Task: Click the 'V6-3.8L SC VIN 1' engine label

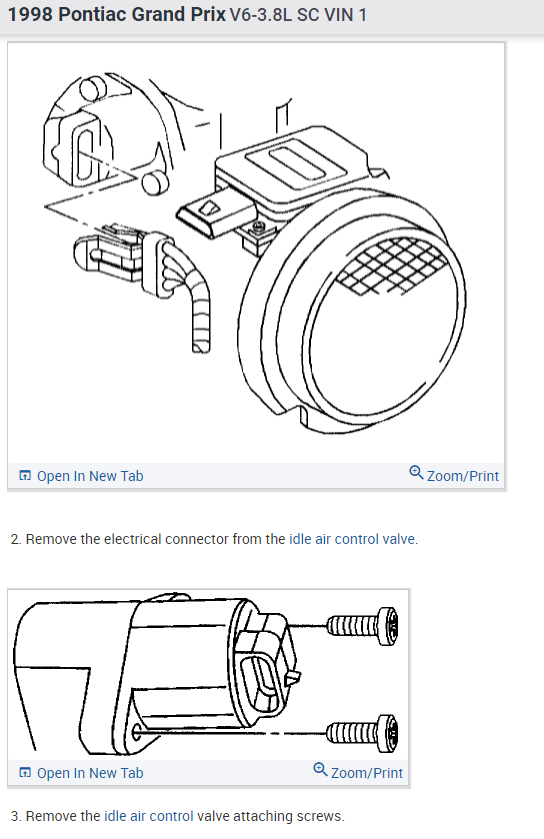Action: pyautogui.click(x=298, y=15)
